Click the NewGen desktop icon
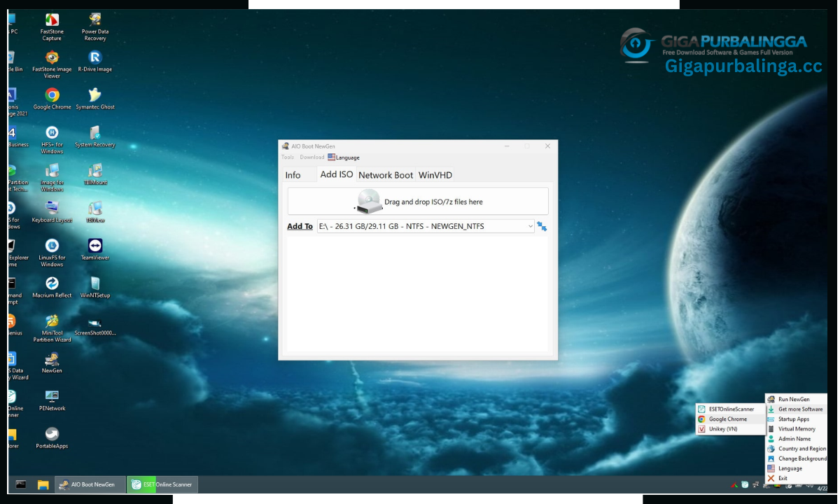This screenshot has width=840, height=504. [52, 363]
